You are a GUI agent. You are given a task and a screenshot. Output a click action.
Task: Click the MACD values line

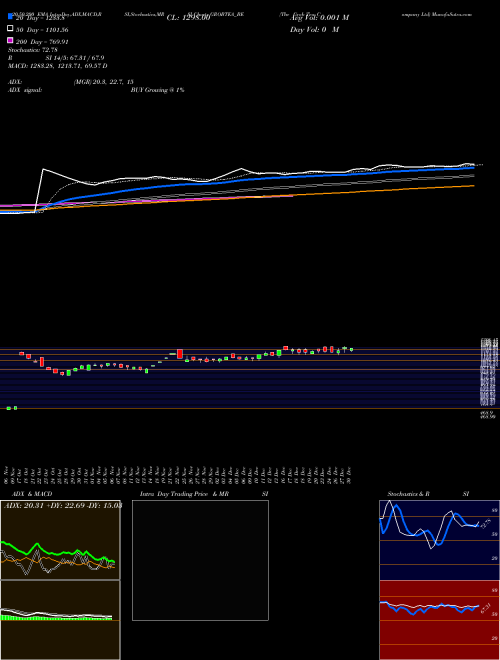coord(57,66)
